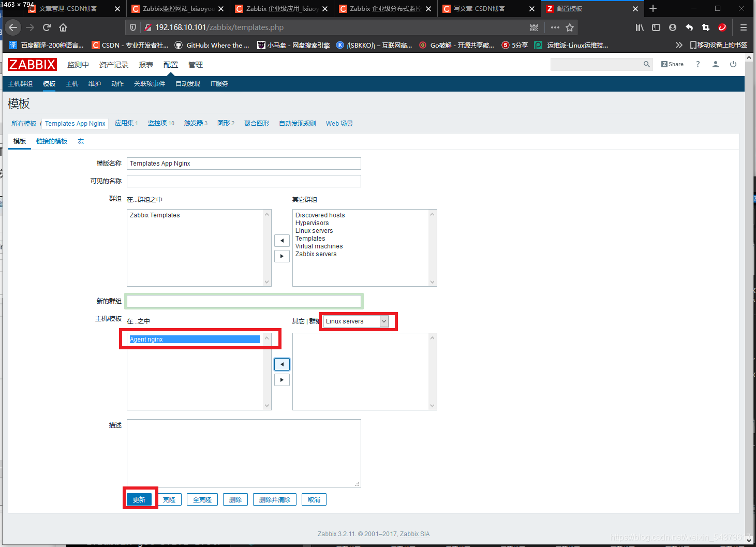Reload the page with the refresh icon
Image resolution: width=756 pixels, height=547 pixels.
tap(47, 27)
